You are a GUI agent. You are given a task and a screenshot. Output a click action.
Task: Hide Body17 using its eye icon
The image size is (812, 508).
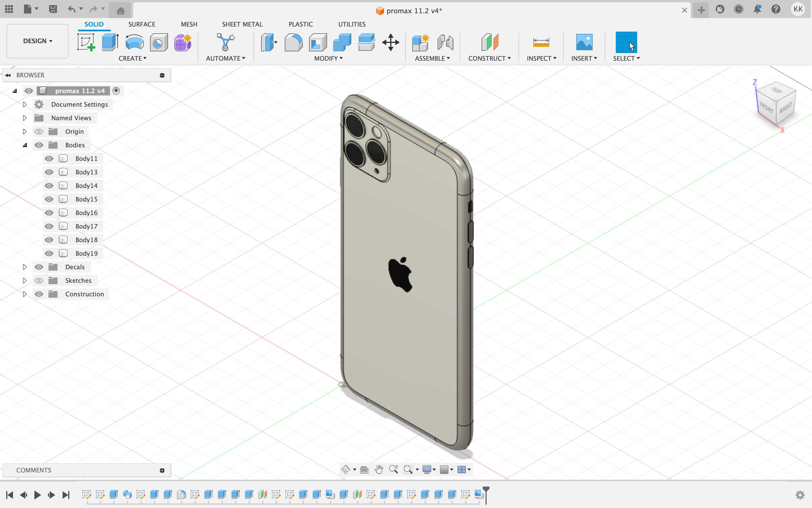point(49,226)
